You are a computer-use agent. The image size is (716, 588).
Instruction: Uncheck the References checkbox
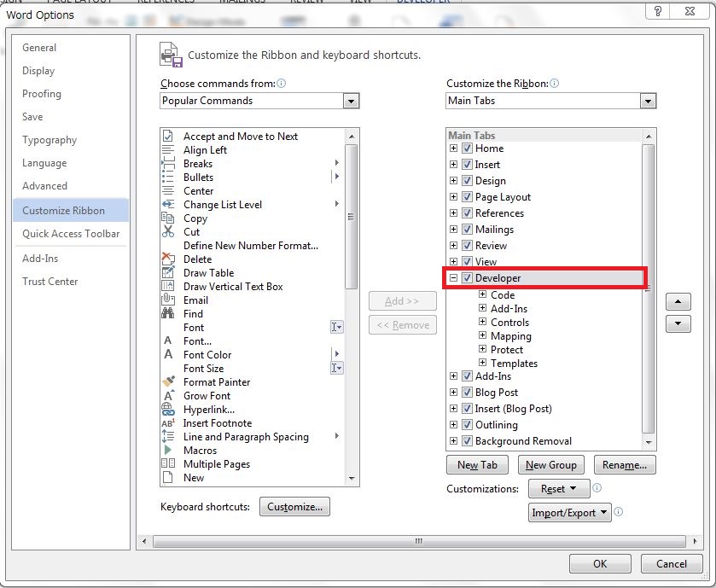pyautogui.click(x=467, y=212)
